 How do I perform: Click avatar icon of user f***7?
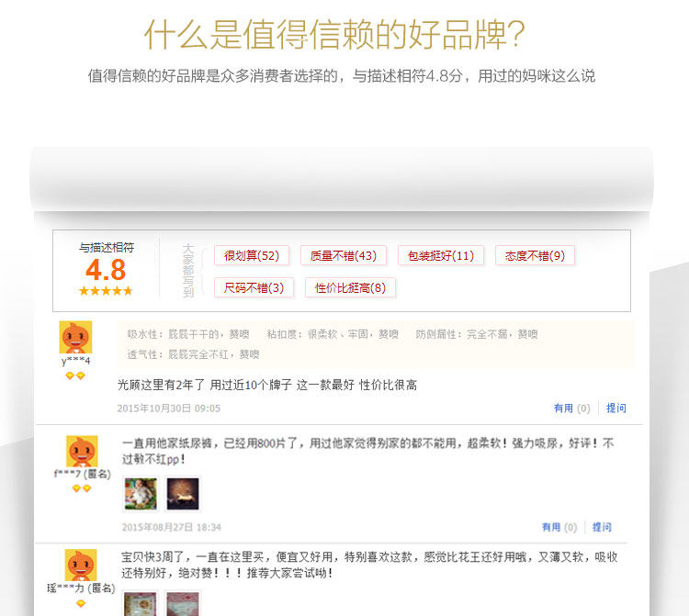[82, 451]
